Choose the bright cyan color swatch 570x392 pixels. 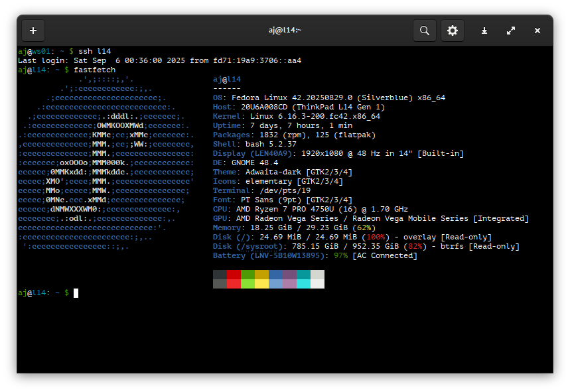coord(303,284)
